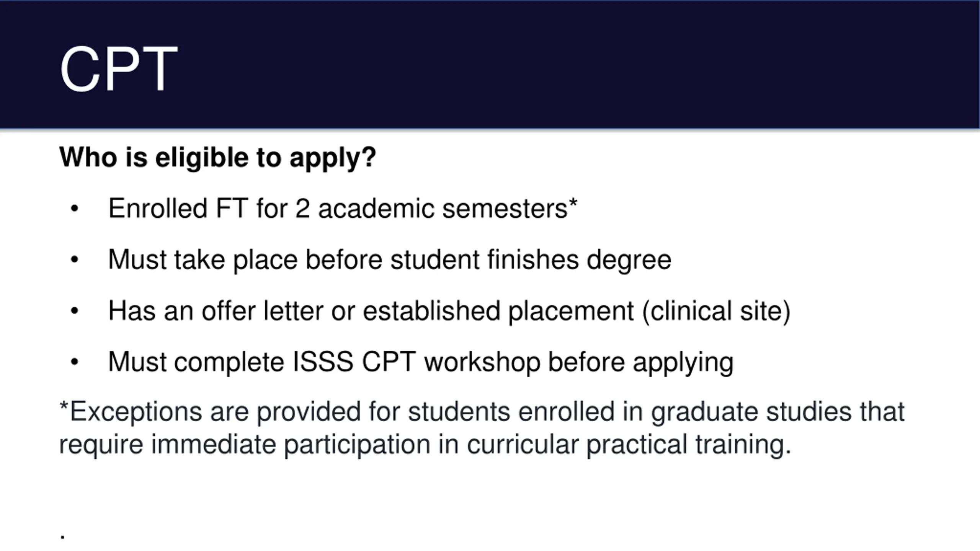The image size is (980, 551).
Task: Click the 'Must complete ISSS CPT workshop' line
Action: click(x=420, y=362)
